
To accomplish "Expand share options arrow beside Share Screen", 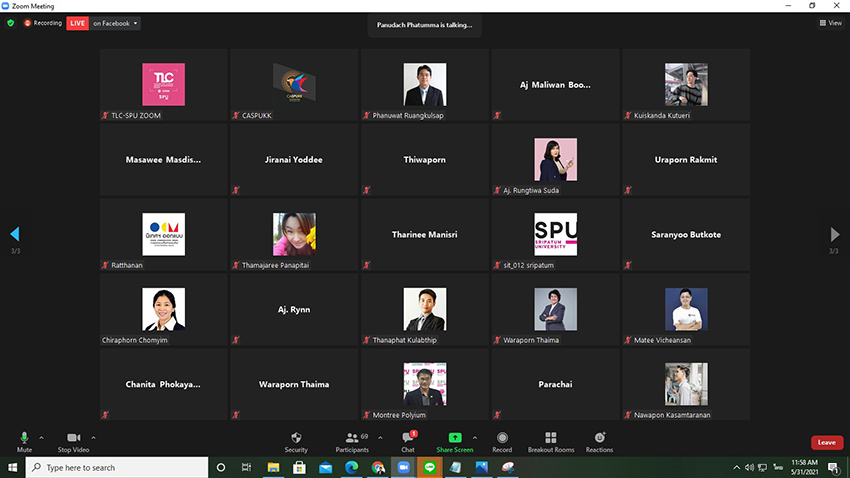I will coord(475,438).
